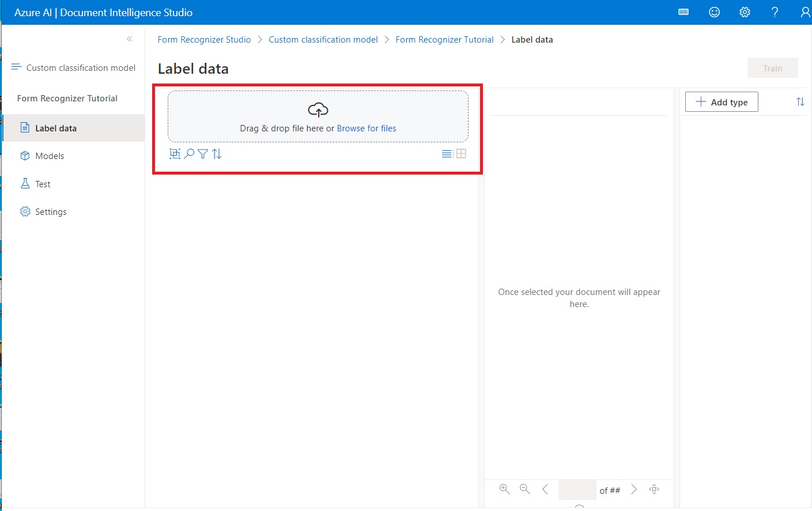Switch documents to list view

click(447, 154)
